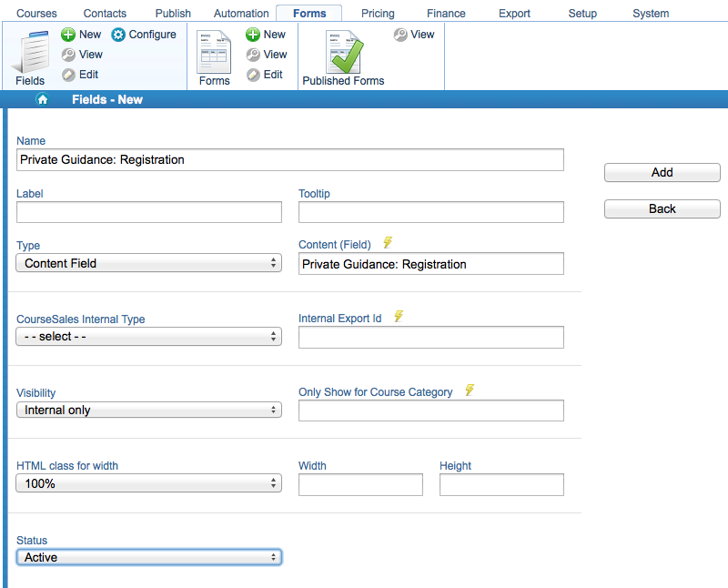Click the Content (Field) input box

[x=431, y=264]
